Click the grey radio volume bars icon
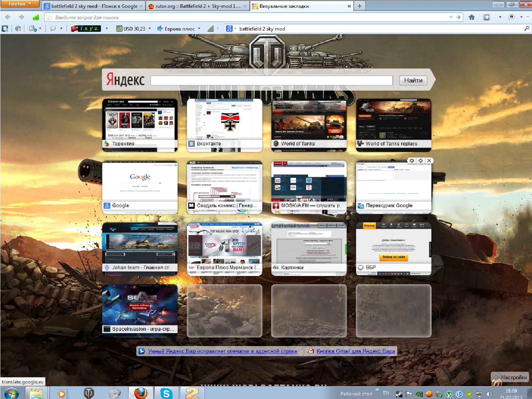532x399 pixels. pos(211,29)
